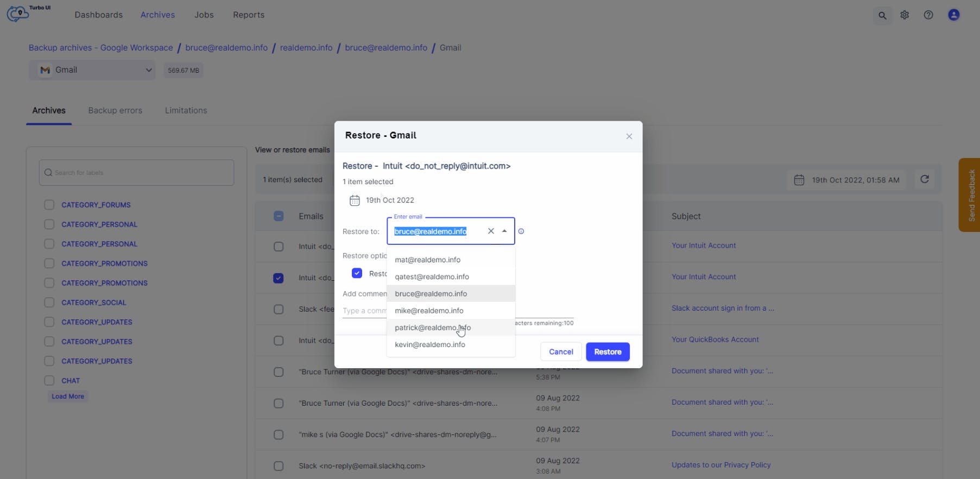Close the Restore - Gmail dialog
Screen dimensions: 980x479
pyautogui.click(x=629, y=136)
